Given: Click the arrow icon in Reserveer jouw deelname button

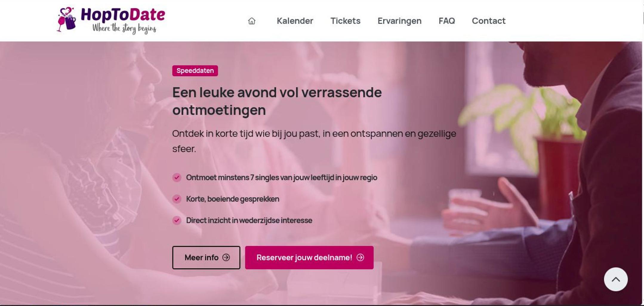Looking at the screenshot, I should [x=360, y=257].
